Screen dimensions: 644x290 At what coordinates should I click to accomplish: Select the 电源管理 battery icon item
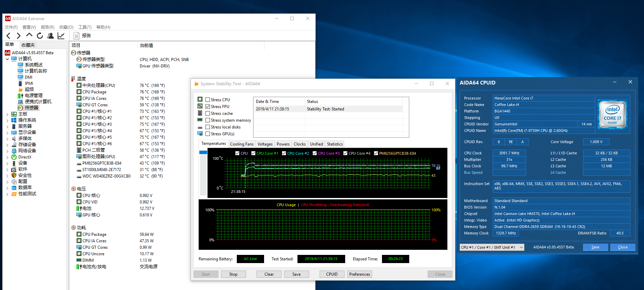[20, 95]
